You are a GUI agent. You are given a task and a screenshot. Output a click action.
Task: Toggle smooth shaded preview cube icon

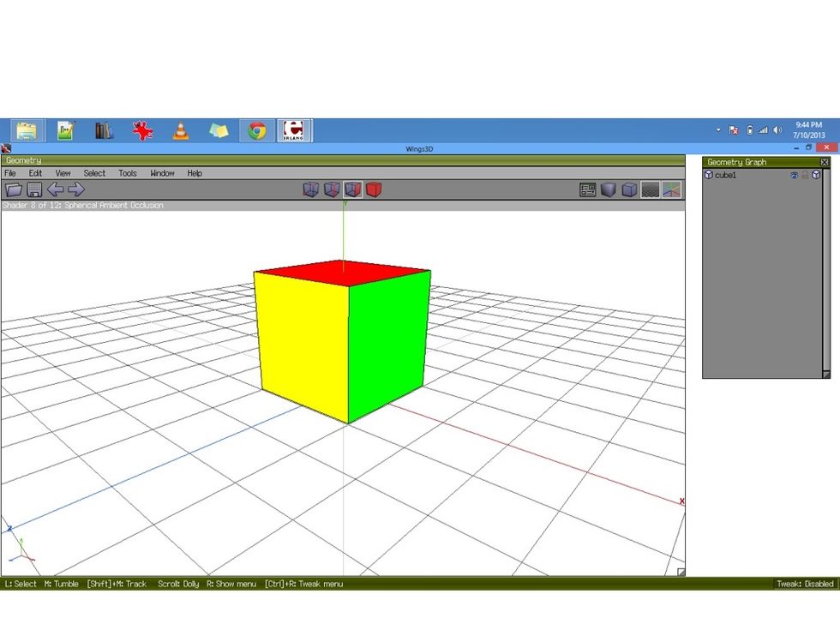(x=609, y=189)
